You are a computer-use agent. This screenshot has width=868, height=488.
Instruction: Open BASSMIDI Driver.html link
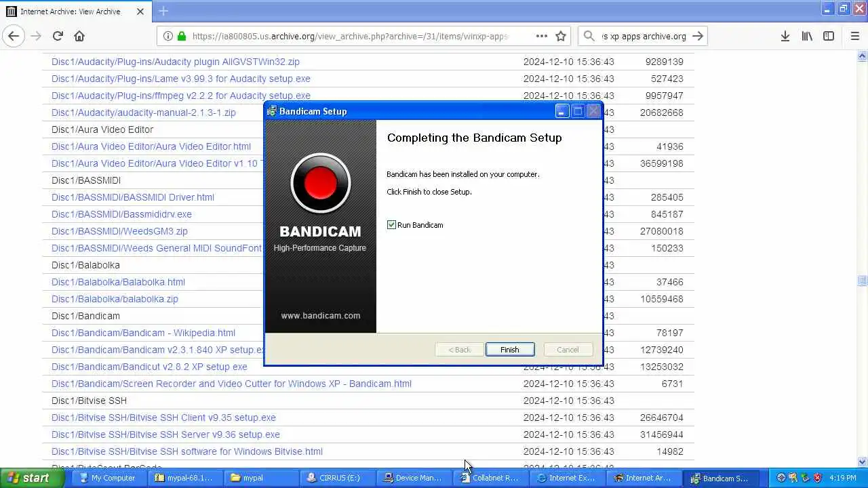(x=133, y=197)
